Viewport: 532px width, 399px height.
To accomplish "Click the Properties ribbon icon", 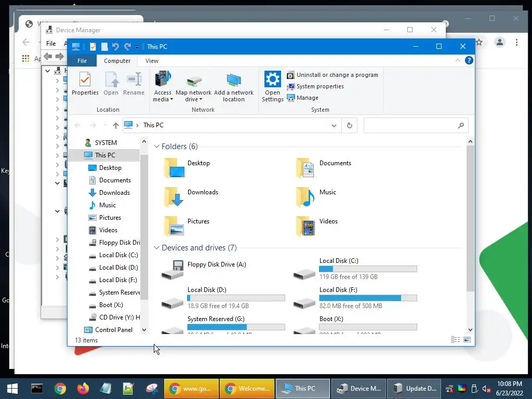I will [85, 84].
